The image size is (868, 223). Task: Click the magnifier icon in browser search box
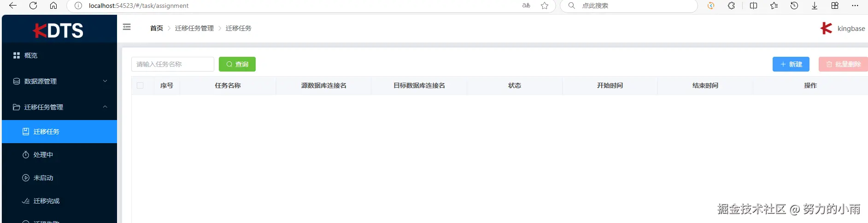571,6
